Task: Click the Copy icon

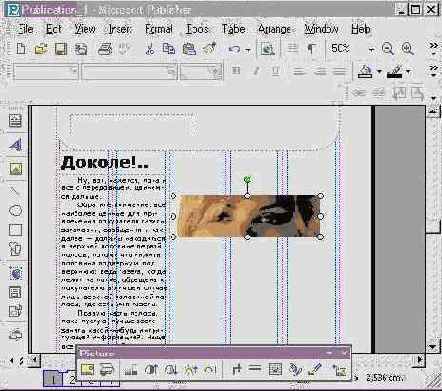Action: pos(169,49)
